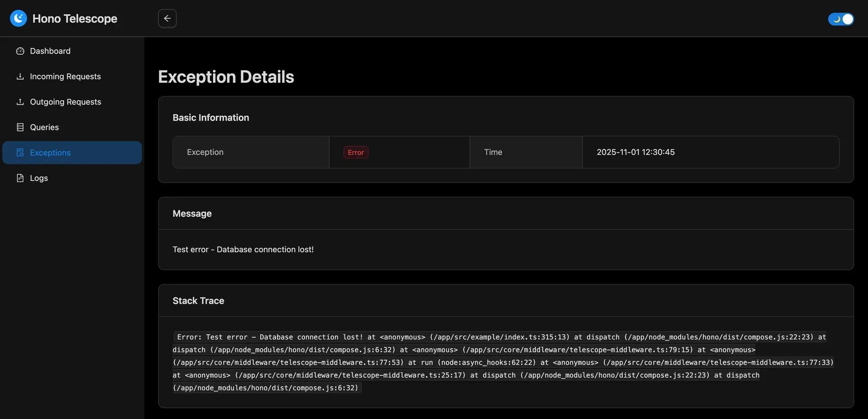Viewport: 868px width, 419px height.
Task: Navigate to Incoming Requests
Action: point(65,76)
